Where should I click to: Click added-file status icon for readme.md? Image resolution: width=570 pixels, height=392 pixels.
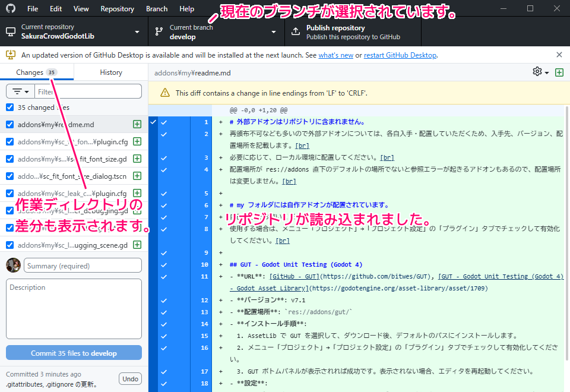pyautogui.click(x=137, y=125)
